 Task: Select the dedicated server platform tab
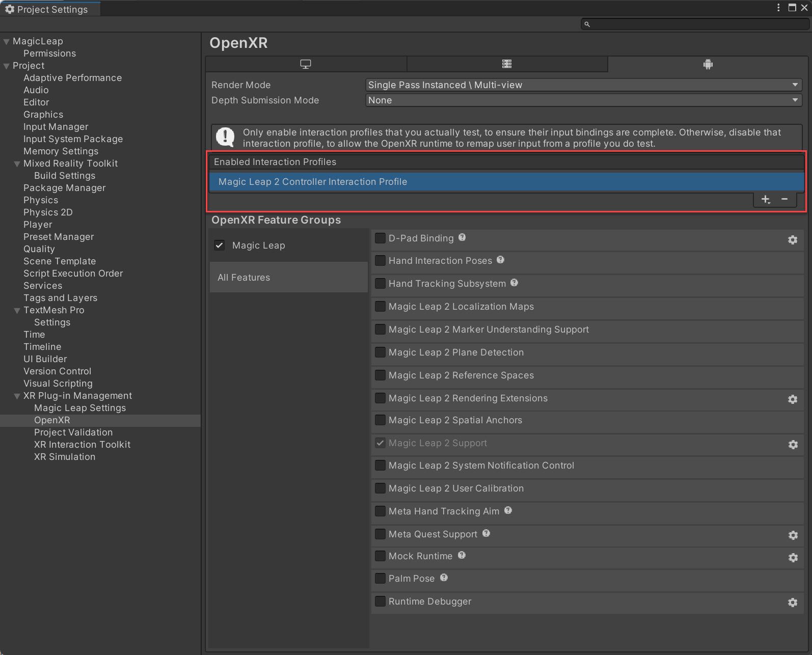click(x=507, y=64)
